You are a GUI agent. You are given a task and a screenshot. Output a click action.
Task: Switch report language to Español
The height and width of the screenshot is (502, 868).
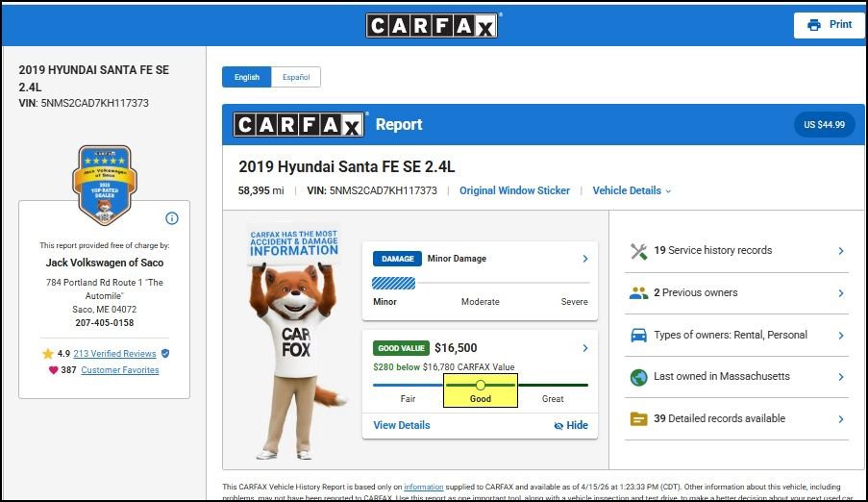tap(296, 77)
